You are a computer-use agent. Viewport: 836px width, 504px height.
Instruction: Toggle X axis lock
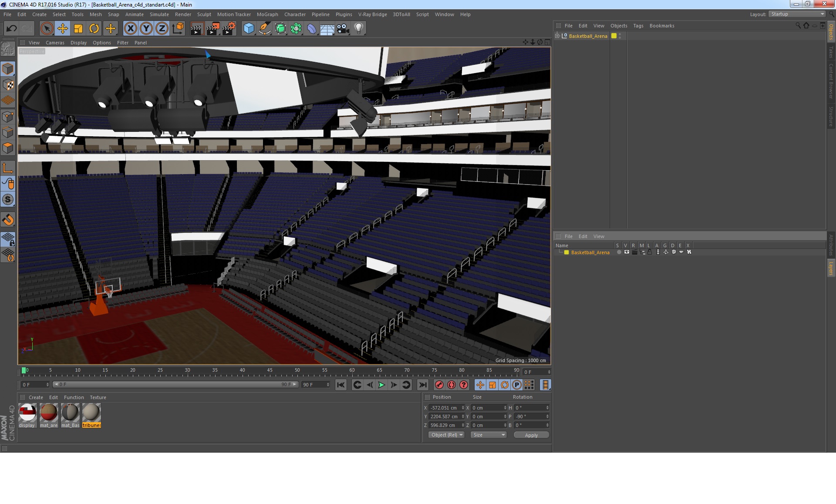(130, 29)
